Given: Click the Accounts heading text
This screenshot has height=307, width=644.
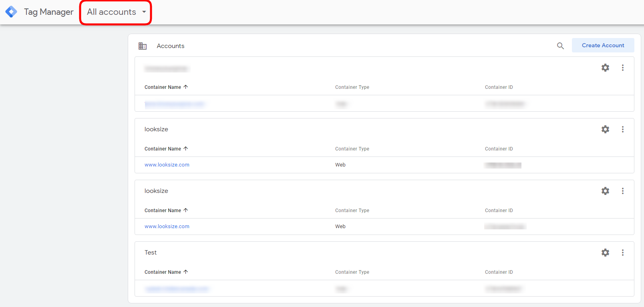Looking at the screenshot, I should 171,46.
